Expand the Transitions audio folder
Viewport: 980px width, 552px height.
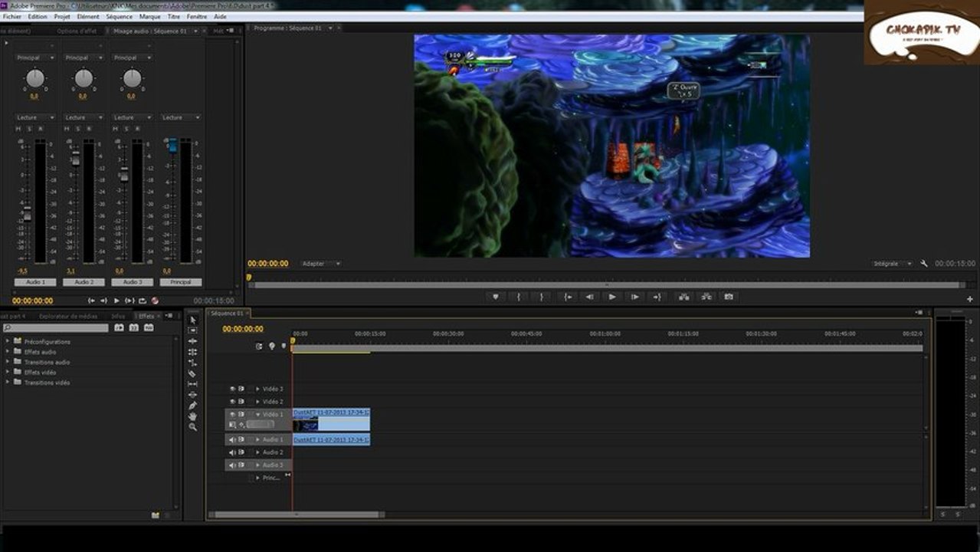click(x=8, y=362)
